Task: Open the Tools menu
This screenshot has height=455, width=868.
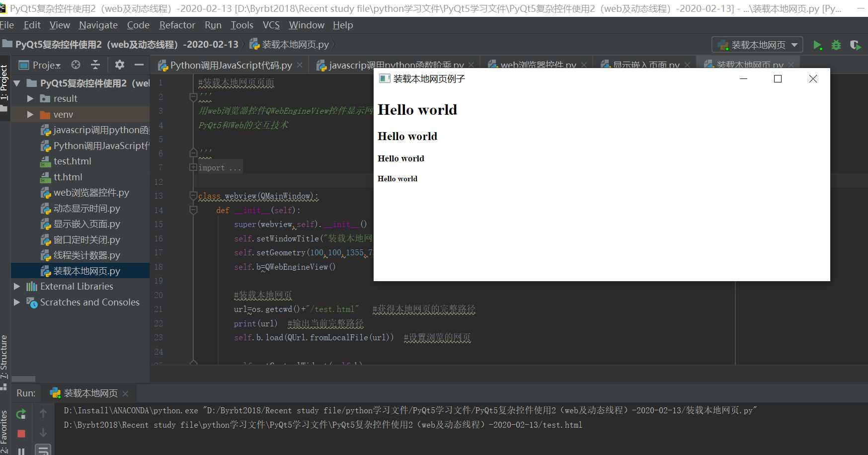Action: (x=242, y=25)
